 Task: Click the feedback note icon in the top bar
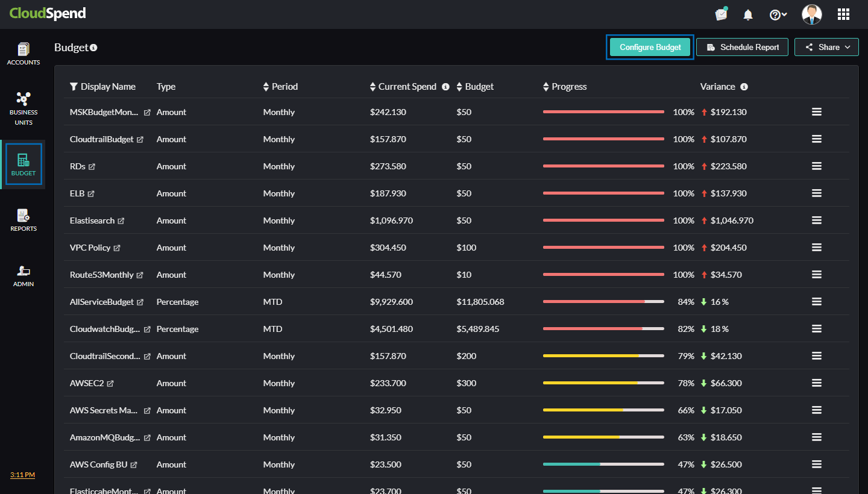click(x=721, y=14)
